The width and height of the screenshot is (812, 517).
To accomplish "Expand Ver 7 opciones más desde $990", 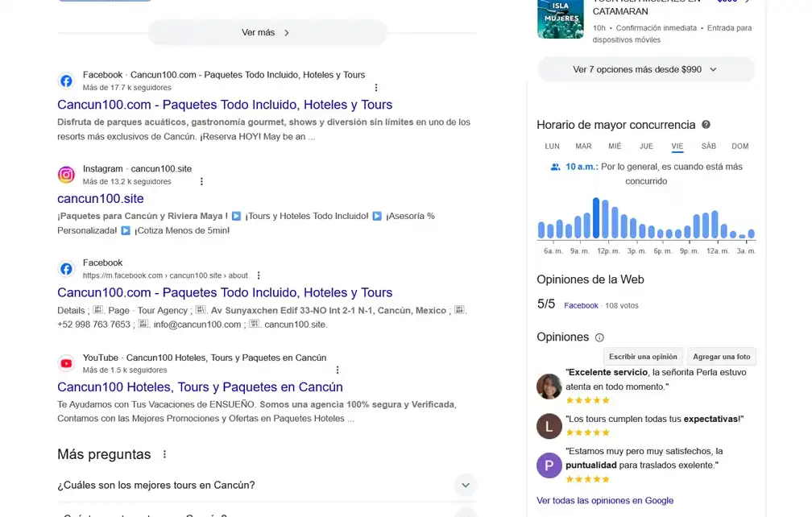I will tap(646, 69).
